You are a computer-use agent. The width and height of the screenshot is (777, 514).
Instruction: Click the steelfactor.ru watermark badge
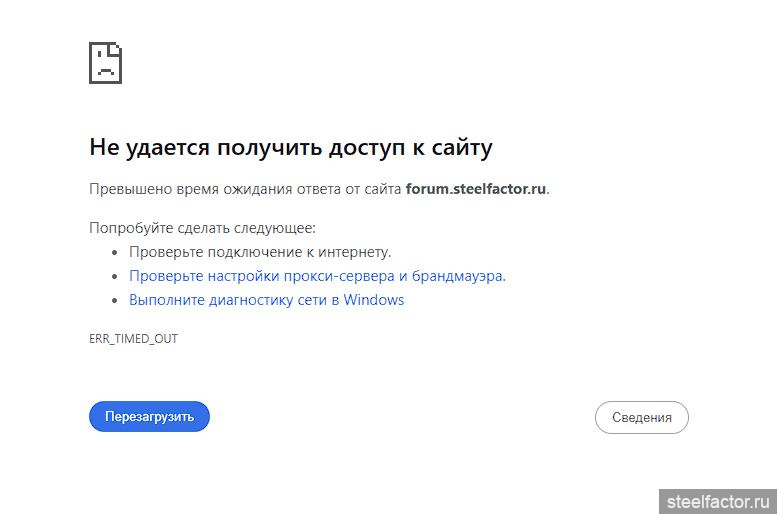pyautogui.click(x=716, y=498)
